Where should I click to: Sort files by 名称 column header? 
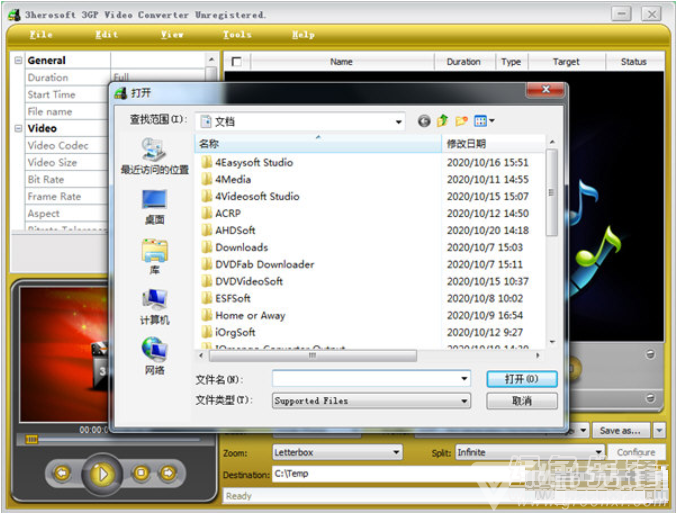(318, 144)
